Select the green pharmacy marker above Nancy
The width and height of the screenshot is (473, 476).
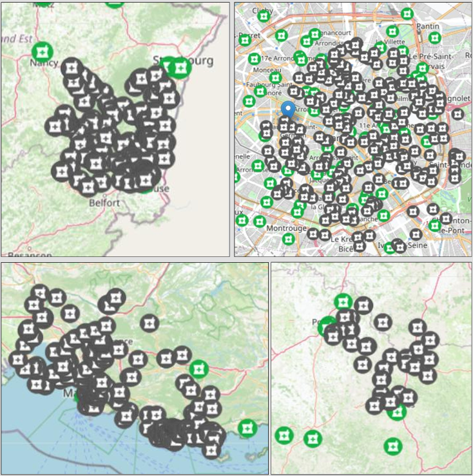point(43,51)
